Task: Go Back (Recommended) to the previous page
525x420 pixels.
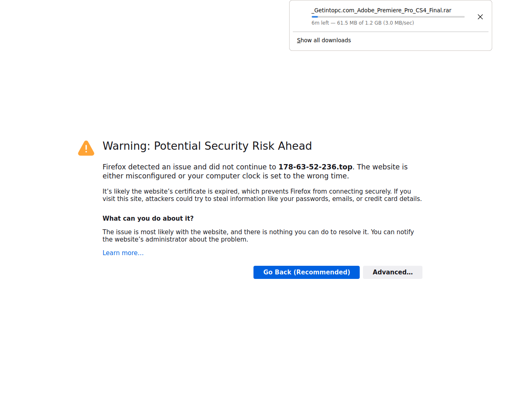Action: pos(306,272)
